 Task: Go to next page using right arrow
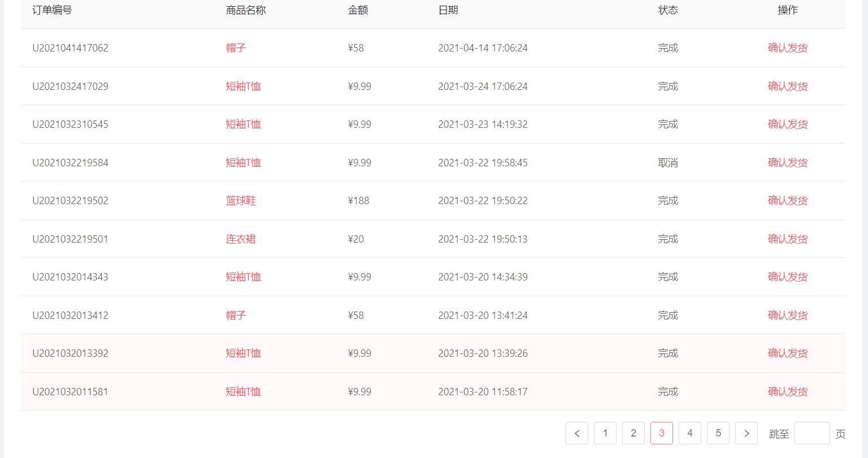(747, 433)
